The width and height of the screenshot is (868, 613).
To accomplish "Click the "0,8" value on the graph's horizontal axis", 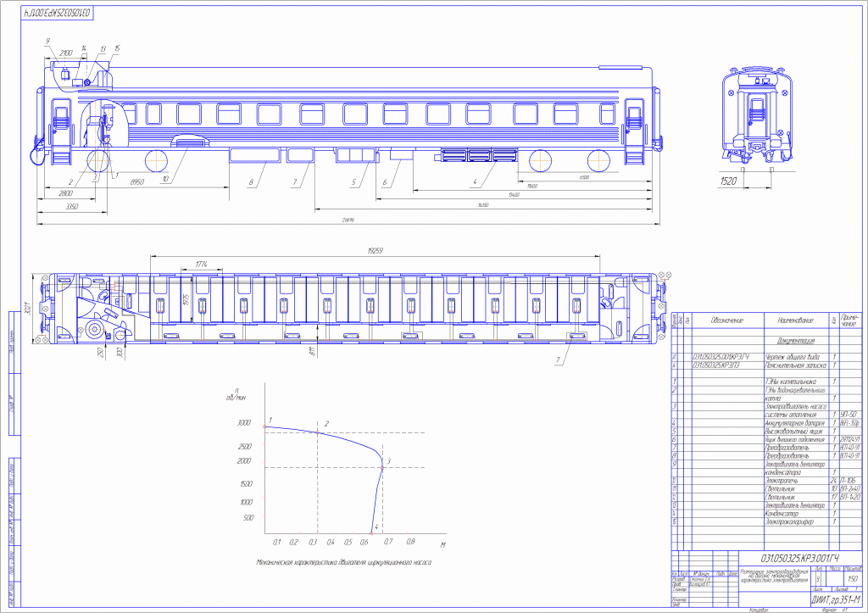I will point(411,542).
